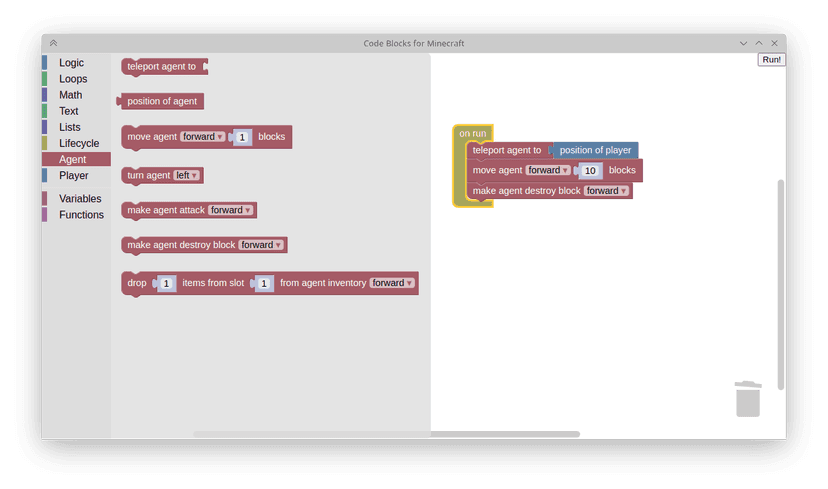Open direction dropdown in palette move agent block
The image size is (828, 489).
(203, 137)
